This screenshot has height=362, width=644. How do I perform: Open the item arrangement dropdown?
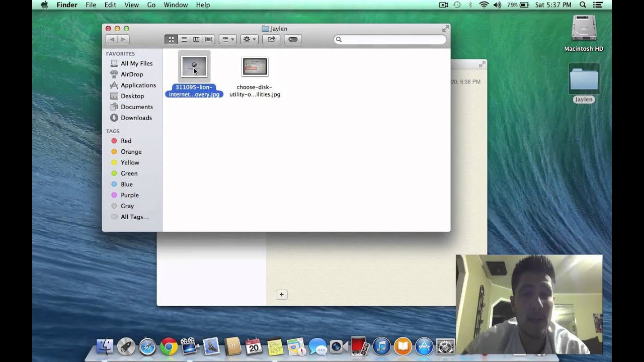click(228, 39)
